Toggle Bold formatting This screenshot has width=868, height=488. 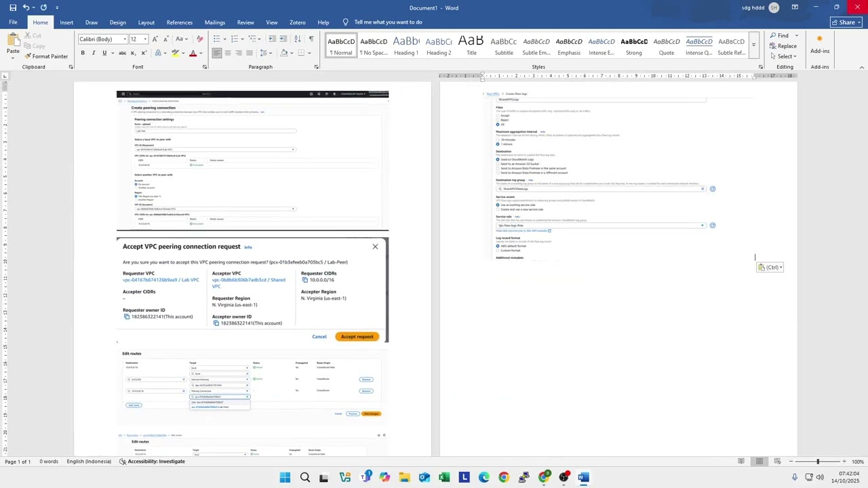[x=83, y=53]
